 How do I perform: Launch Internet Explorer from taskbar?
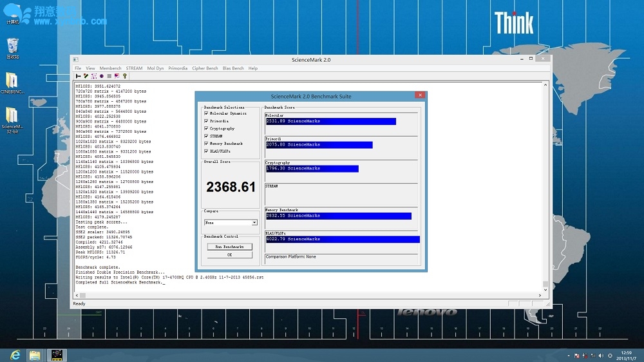tap(15, 355)
